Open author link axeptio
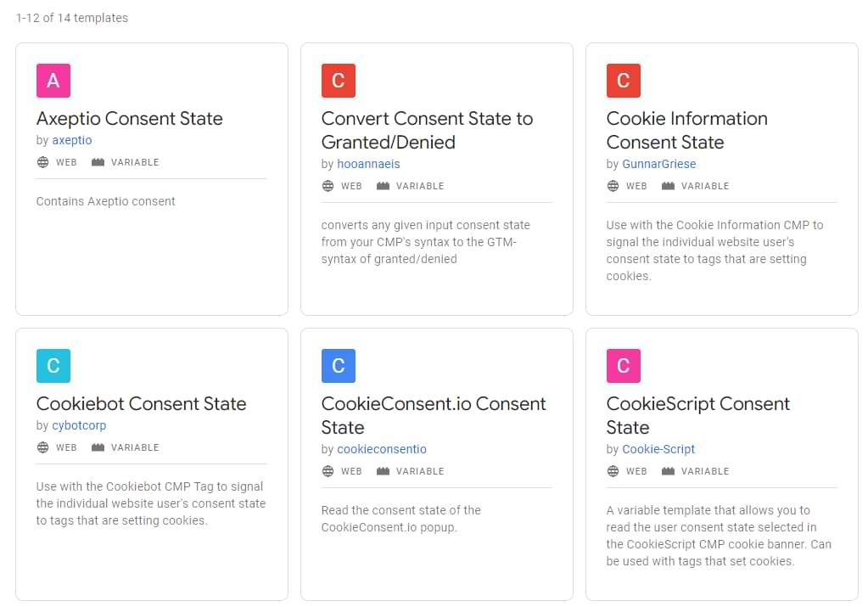 click(x=72, y=140)
